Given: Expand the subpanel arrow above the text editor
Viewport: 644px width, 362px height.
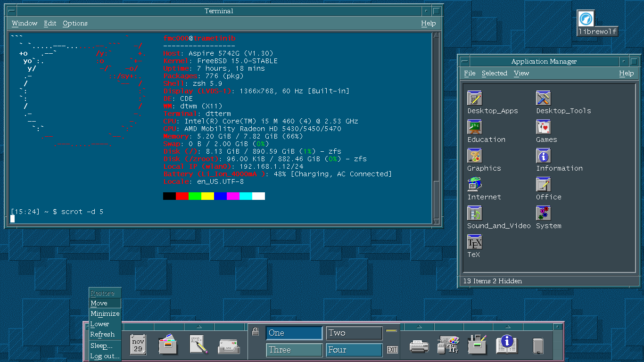Looking at the screenshot, I should click(x=198, y=327).
